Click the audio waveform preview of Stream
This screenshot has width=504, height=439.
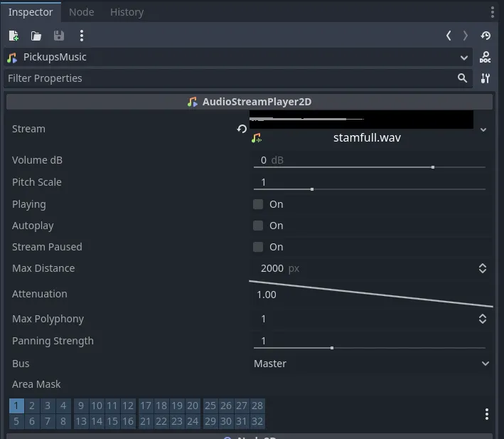click(x=361, y=120)
